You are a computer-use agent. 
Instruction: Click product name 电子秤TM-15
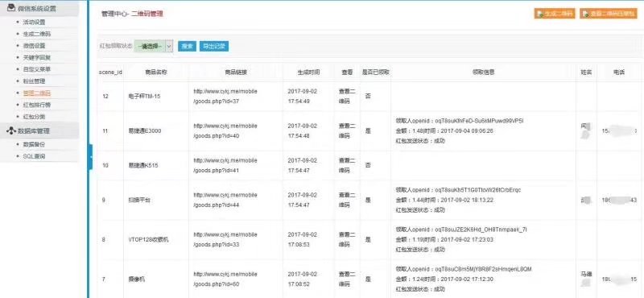145,96
